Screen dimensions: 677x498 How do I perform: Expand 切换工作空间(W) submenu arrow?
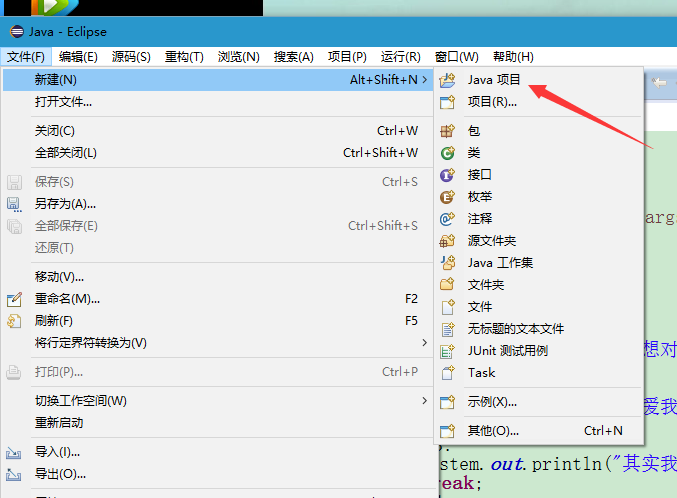point(425,401)
